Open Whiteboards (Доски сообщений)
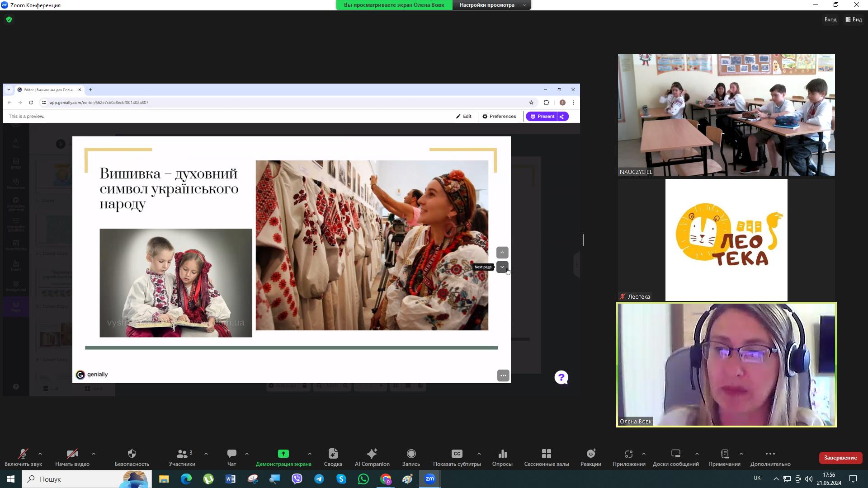This screenshot has height=488, width=868. coord(675,457)
